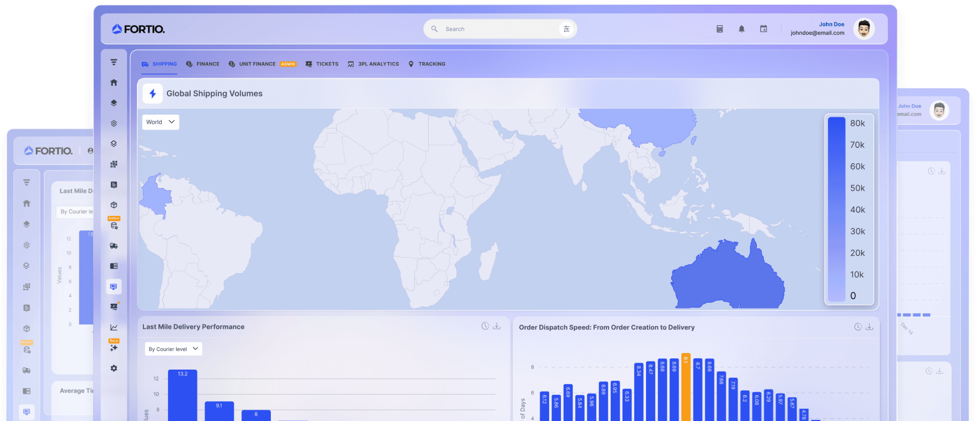Click the volume color scale legend bar
Screen dimensions: 980x421
tap(837, 209)
